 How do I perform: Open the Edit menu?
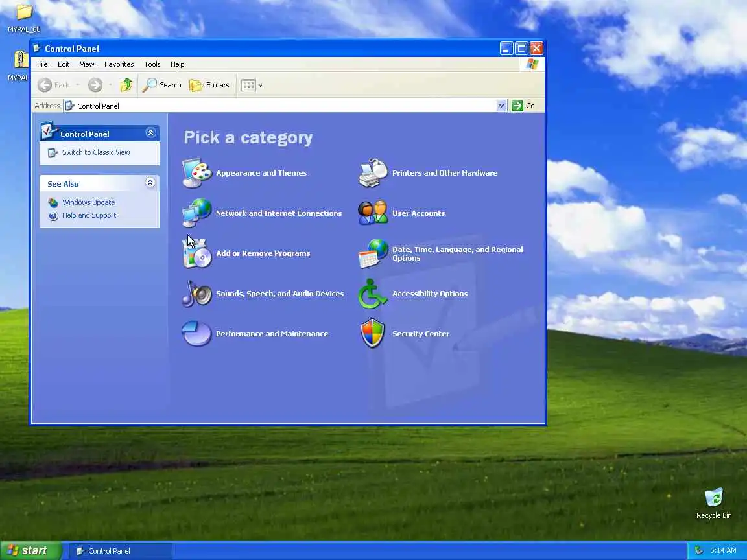pos(64,64)
